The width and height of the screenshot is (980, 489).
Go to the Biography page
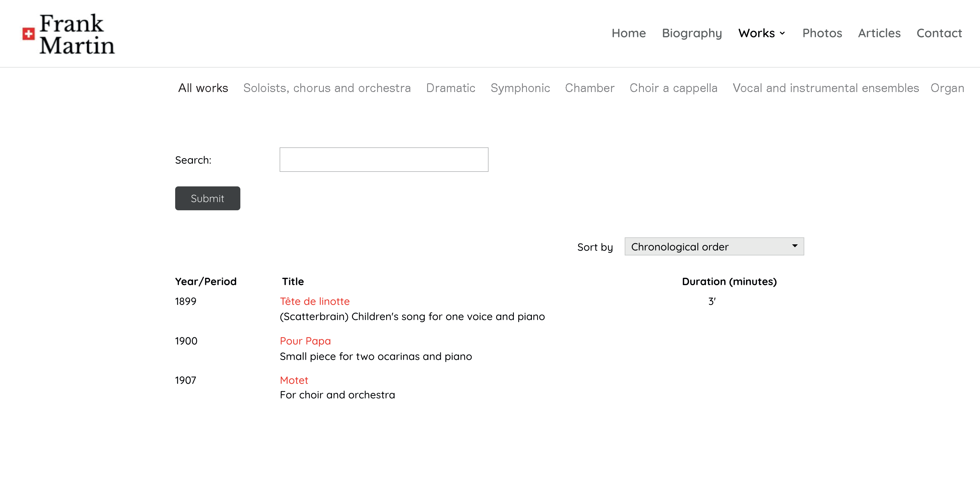click(x=692, y=33)
